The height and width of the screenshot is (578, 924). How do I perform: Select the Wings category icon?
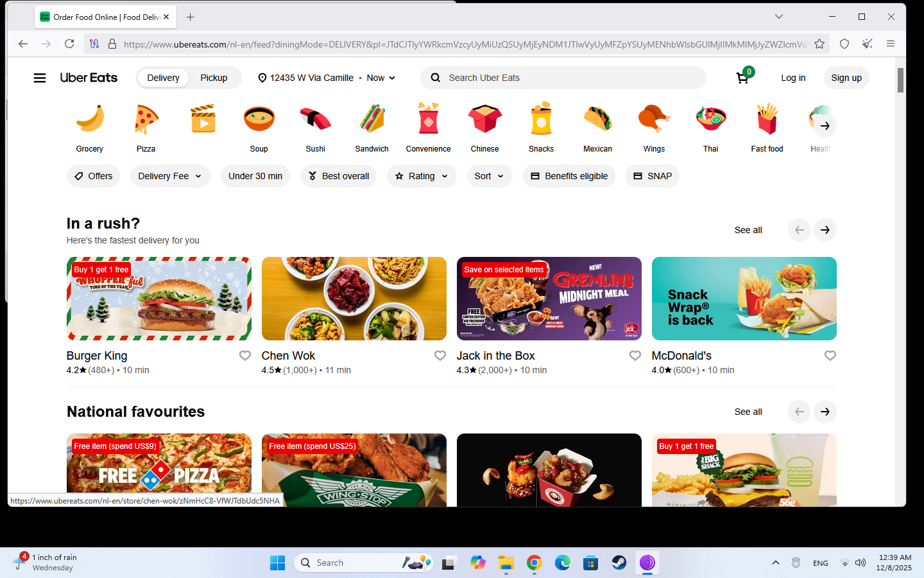pyautogui.click(x=654, y=120)
